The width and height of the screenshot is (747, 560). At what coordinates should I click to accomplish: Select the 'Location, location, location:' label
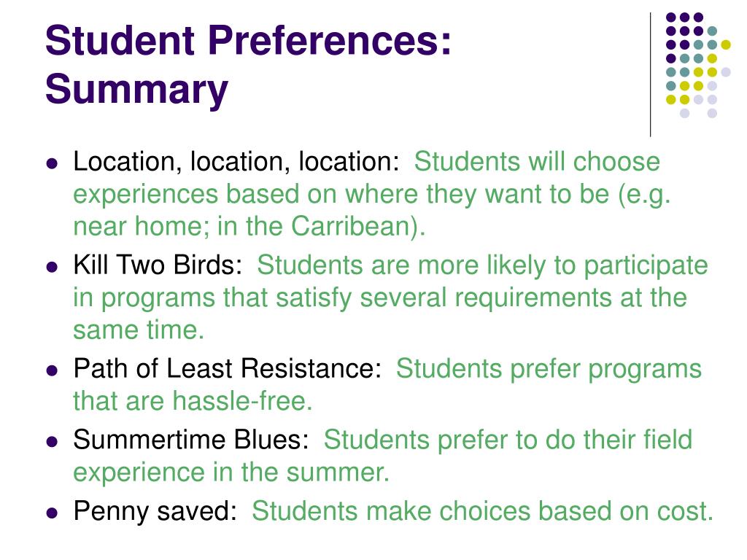pos(236,162)
